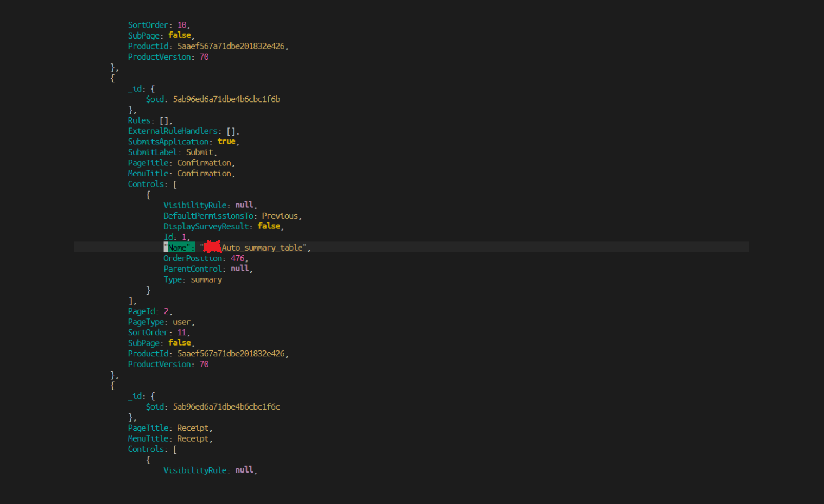Image resolution: width=824 pixels, height=504 pixels.
Task: Click the Previous value
Action: pyautogui.click(x=280, y=216)
